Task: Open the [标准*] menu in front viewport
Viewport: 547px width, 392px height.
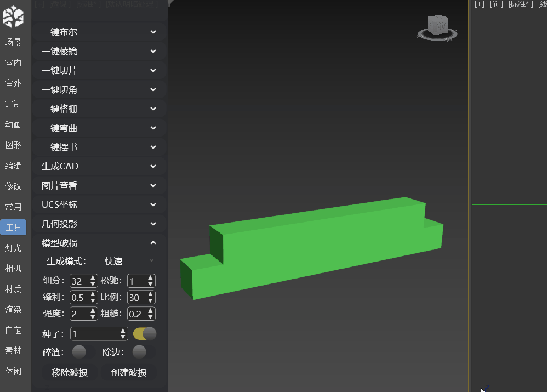Action: click(521, 4)
